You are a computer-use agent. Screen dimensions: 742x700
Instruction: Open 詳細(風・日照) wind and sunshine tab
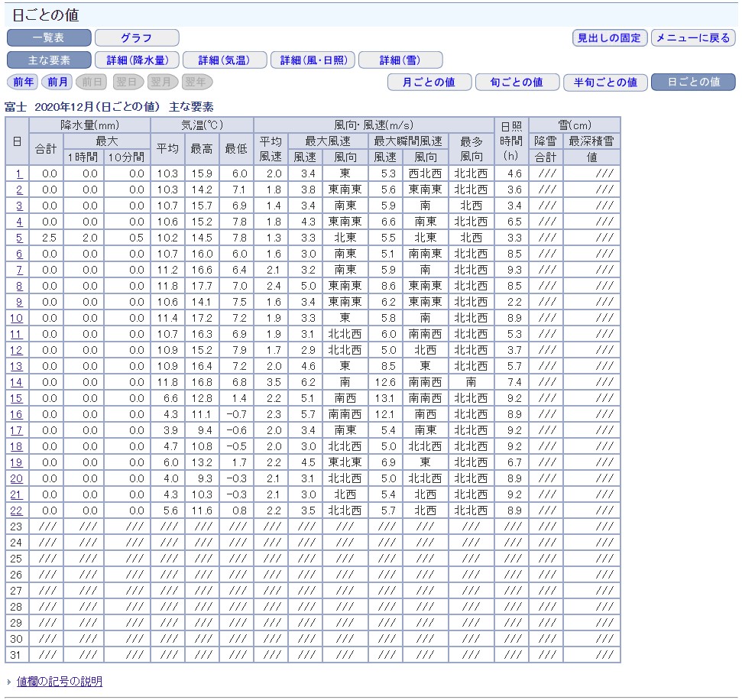click(313, 60)
